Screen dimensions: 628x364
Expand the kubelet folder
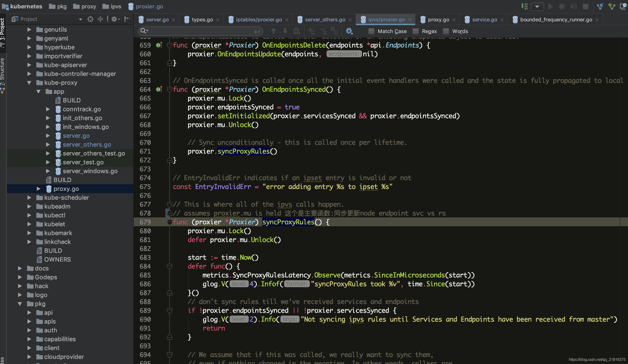(x=29, y=224)
